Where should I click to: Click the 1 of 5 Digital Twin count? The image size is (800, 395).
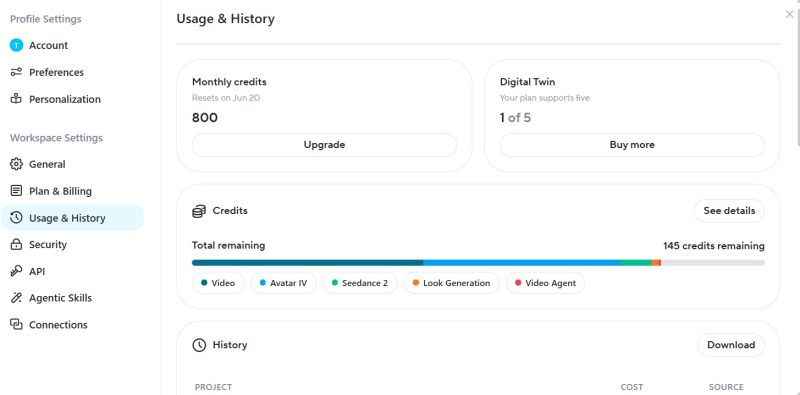[515, 118]
